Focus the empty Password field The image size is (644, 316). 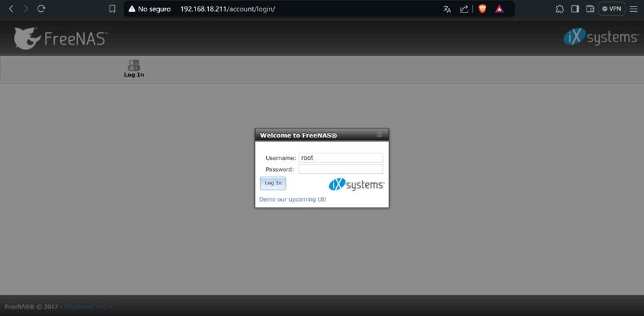340,169
